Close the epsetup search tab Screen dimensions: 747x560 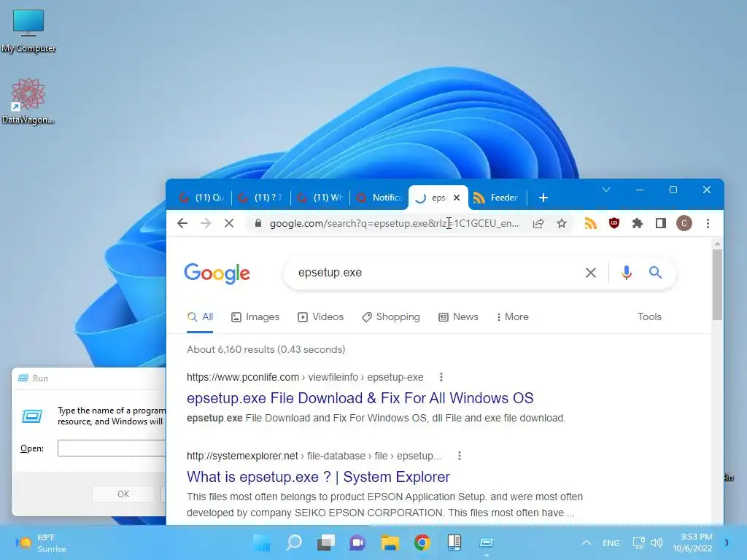click(457, 198)
